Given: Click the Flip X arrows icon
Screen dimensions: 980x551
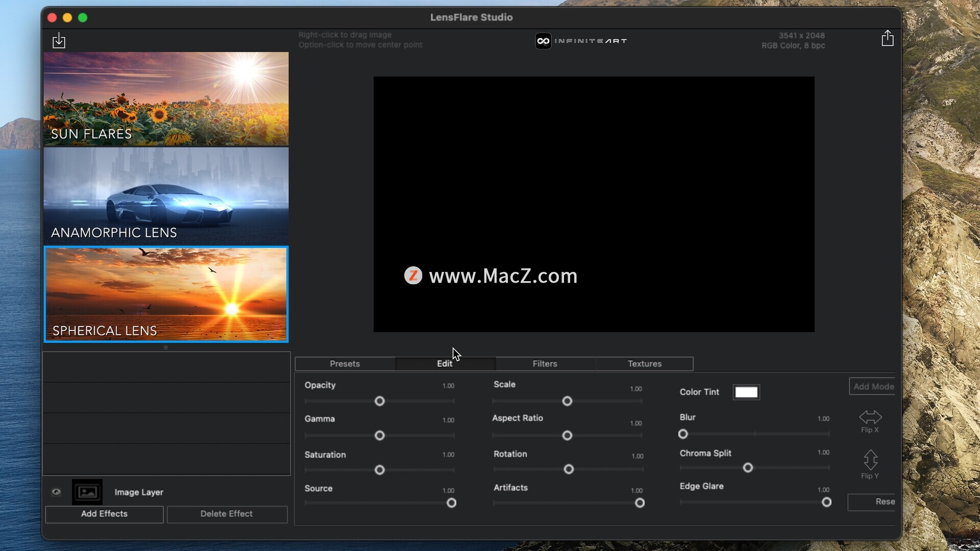Looking at the screenshot, I should pyautogui.click(x=870, y=417).
